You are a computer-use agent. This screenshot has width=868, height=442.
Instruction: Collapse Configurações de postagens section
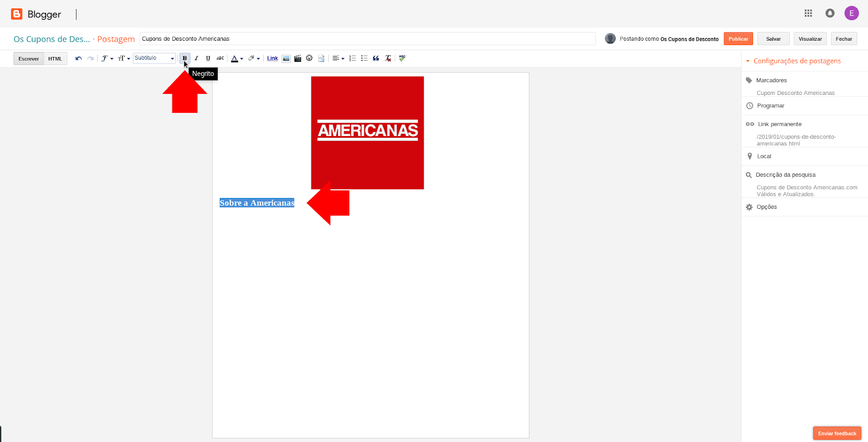[793, 61]
